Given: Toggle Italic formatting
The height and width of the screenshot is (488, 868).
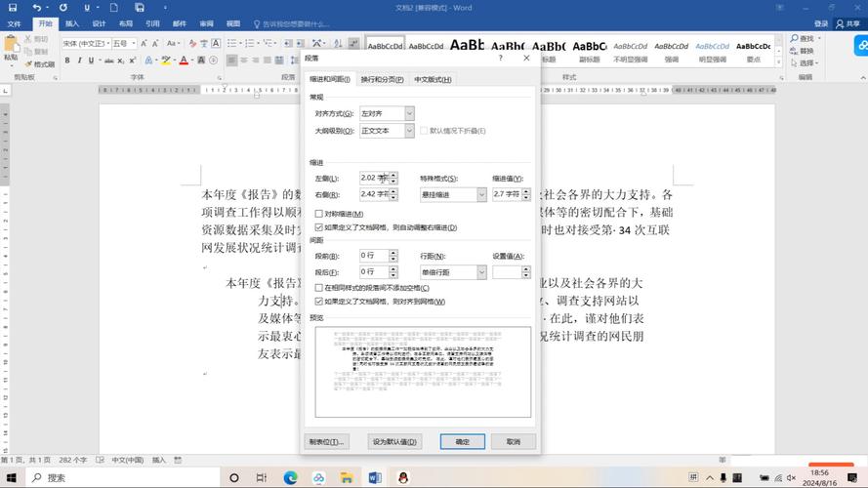Looking at the screenshot, I should (79, 61).
